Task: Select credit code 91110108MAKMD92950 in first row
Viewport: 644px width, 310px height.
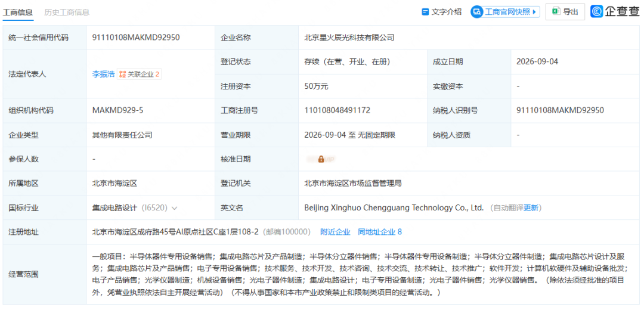Action: click(x=136, y=38)
